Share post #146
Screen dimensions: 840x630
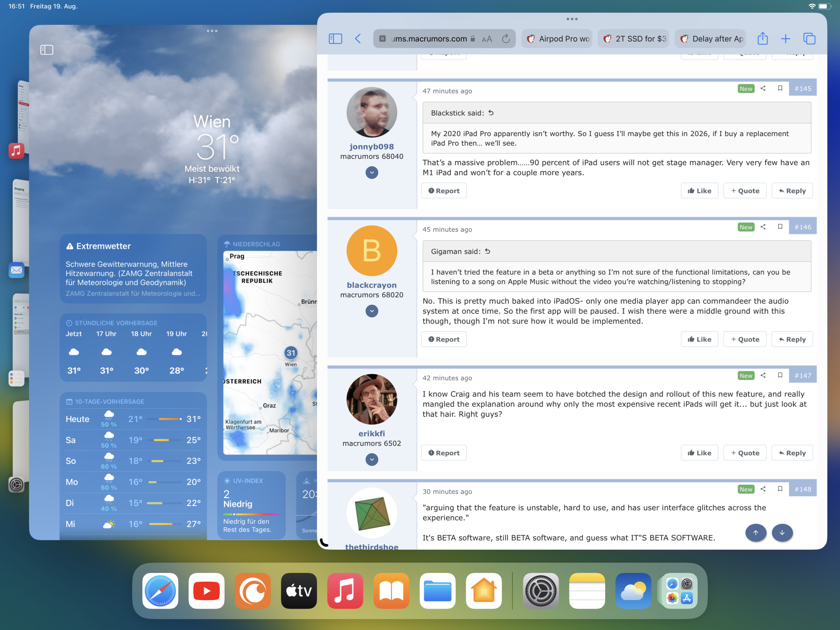[763, 227]
